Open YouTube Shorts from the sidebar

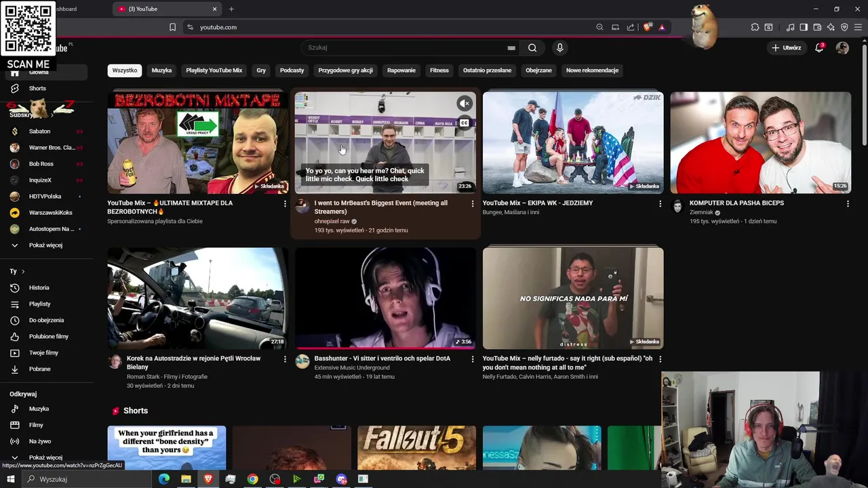click(37, 88)
